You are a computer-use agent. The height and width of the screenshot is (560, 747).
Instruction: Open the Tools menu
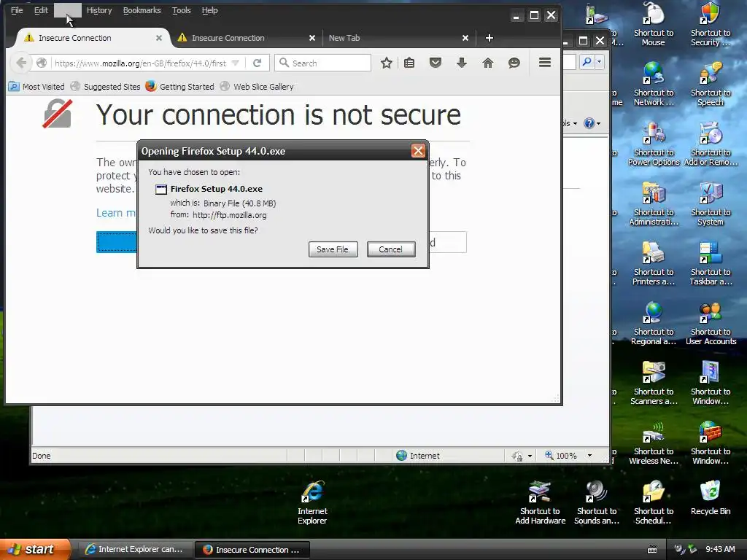[x=182, y=10]
